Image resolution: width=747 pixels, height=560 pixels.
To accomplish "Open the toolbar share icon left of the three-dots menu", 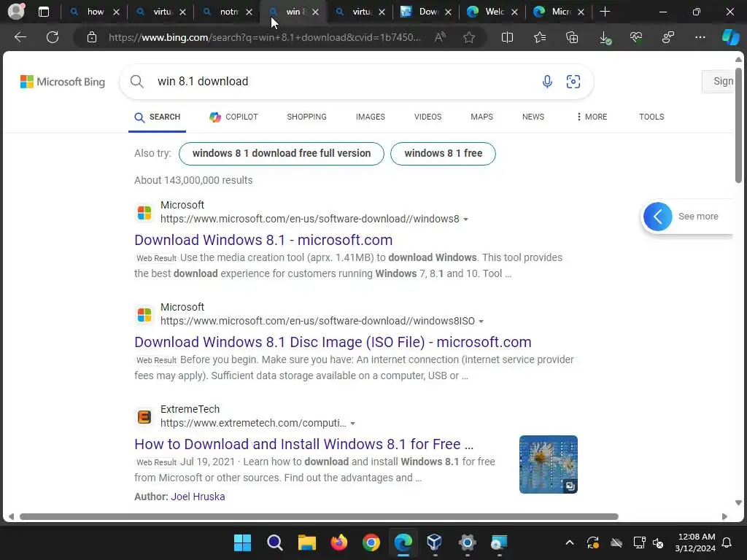I will 668,37.
